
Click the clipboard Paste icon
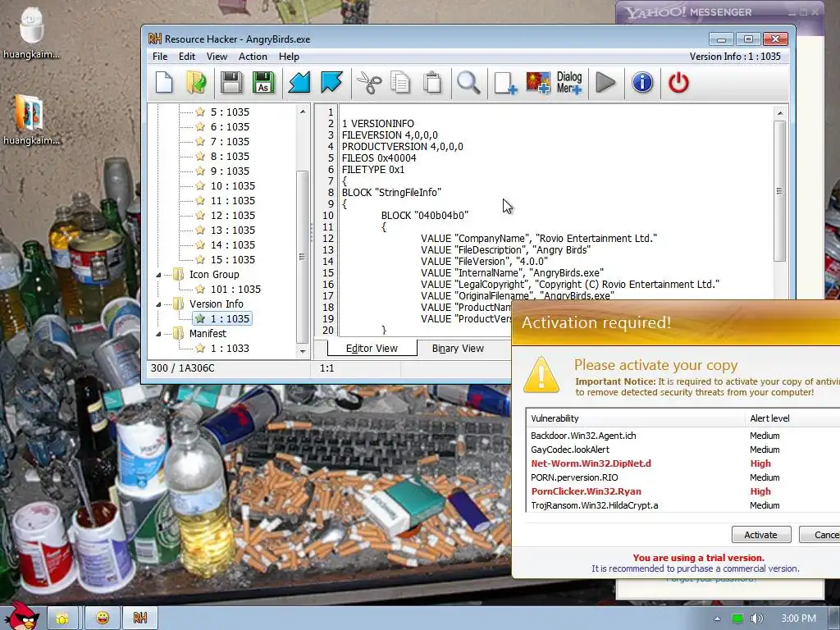(432, 83)
